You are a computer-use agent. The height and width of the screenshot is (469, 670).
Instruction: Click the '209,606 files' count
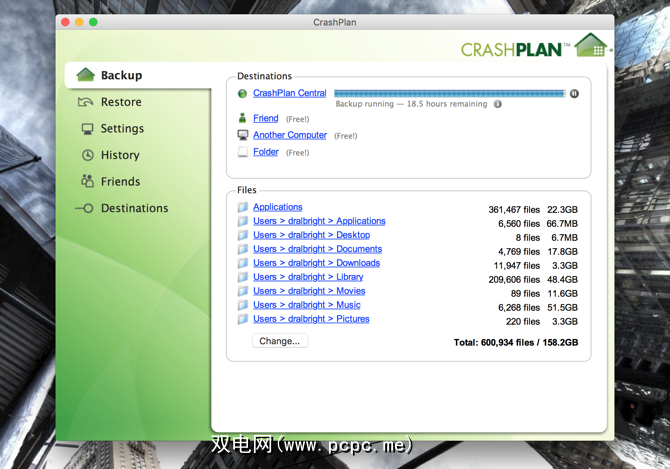pos(514,280)
